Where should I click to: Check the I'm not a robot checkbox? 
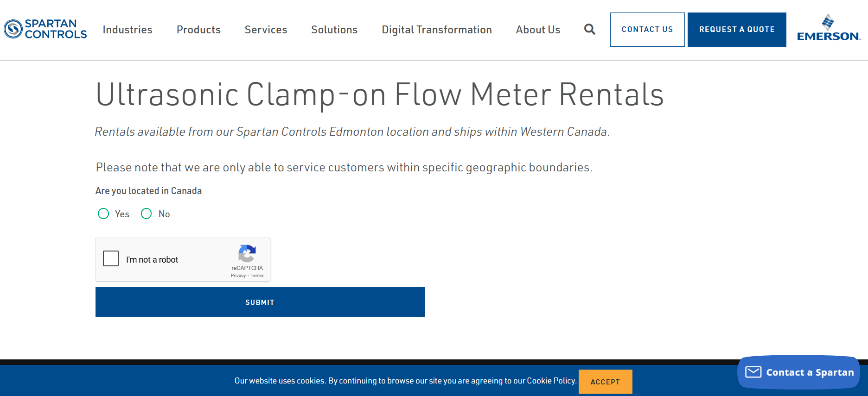click(x=111, y=259)
